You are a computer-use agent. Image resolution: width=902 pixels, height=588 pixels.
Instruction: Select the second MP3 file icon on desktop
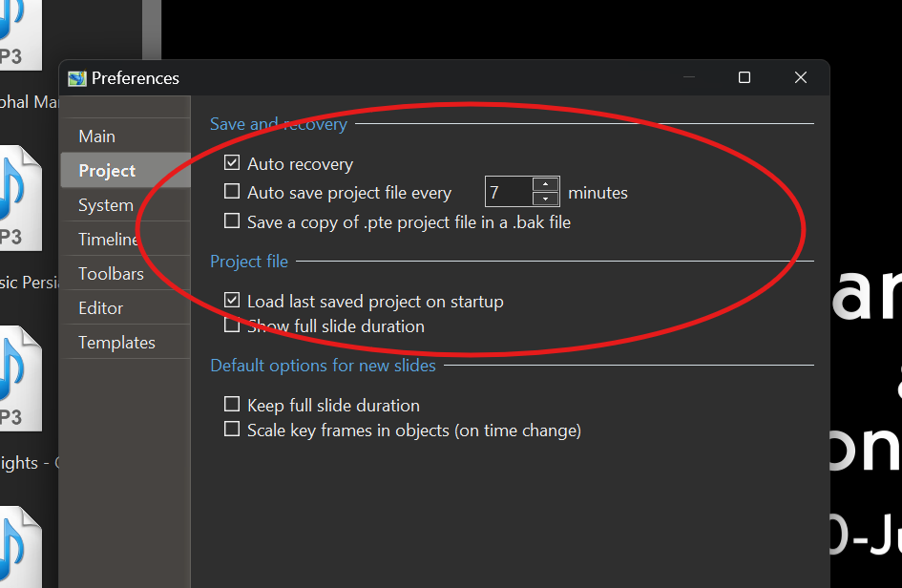(19, 197)
